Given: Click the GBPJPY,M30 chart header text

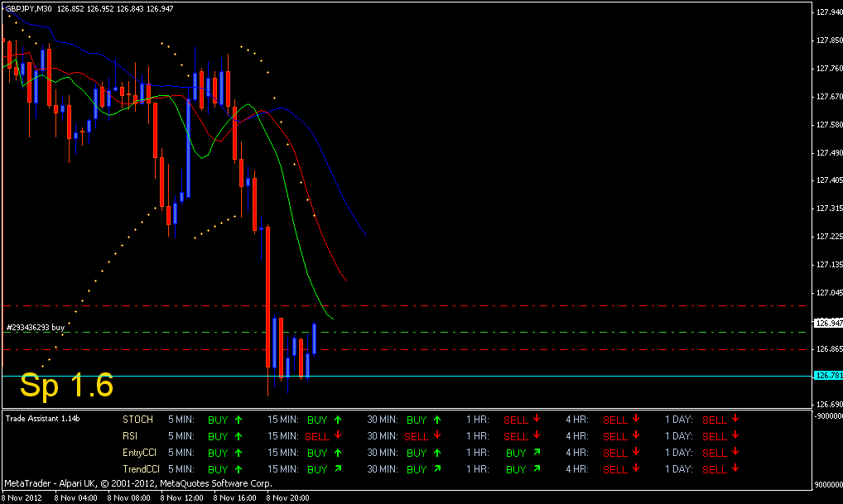Looking at the screenshot, I should (28, 8).
